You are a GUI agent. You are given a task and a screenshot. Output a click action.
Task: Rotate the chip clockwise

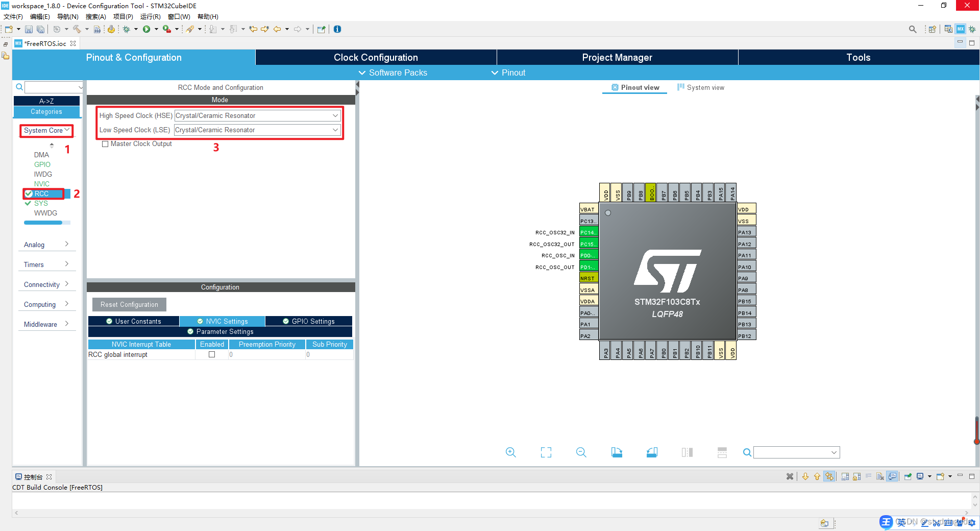(617, 452)
